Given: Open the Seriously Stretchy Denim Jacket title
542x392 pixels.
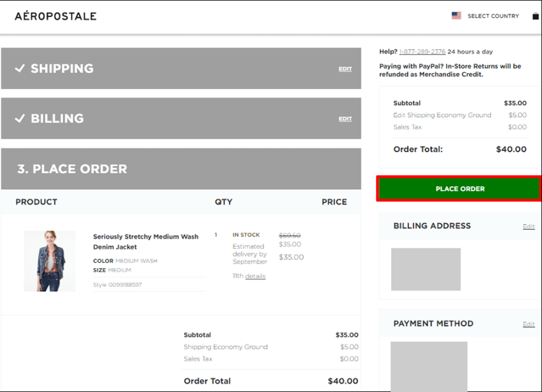Looking at the screenshot, I should 146,242.
